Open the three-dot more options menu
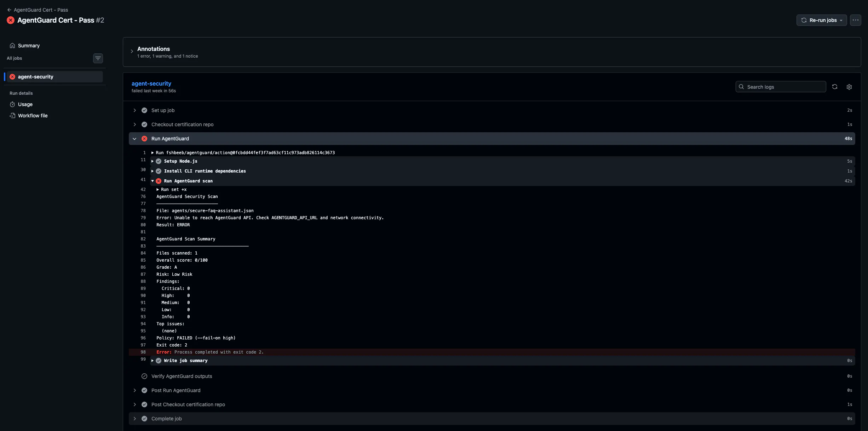Viewport: 868px width, 431px height. pos(855,20)
